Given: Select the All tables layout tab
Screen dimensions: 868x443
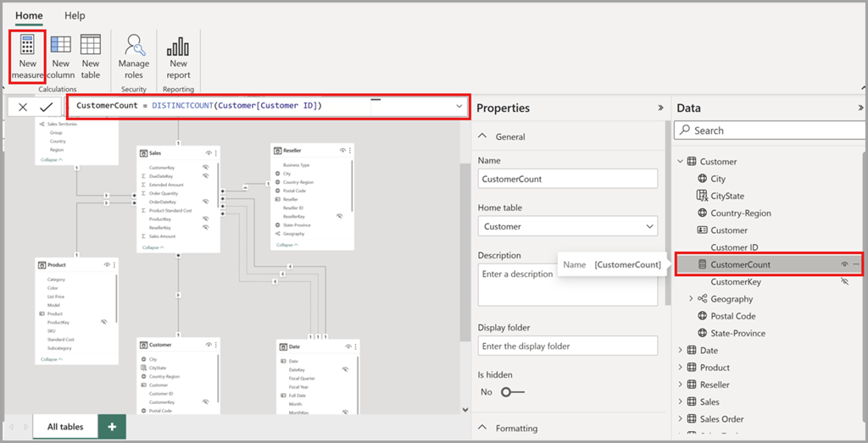Looking at the screenshot, I should [x=65, y=427].
